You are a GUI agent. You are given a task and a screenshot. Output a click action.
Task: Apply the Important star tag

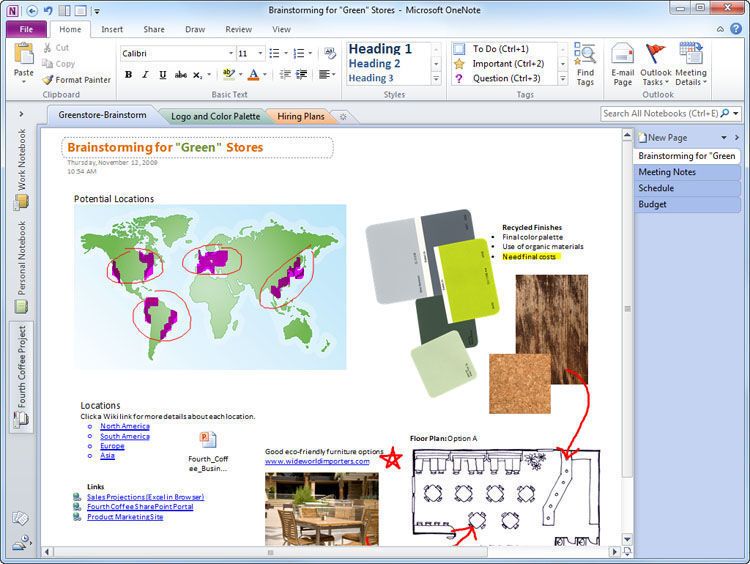click(x=499, y=64)
